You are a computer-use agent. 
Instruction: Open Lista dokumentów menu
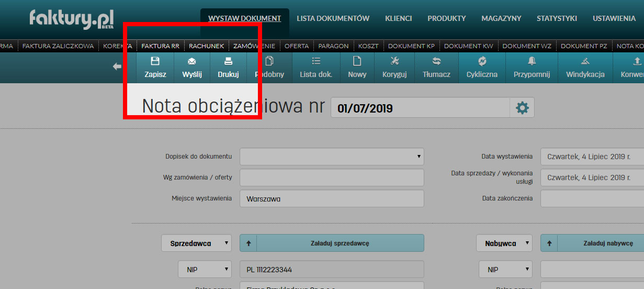333,18
